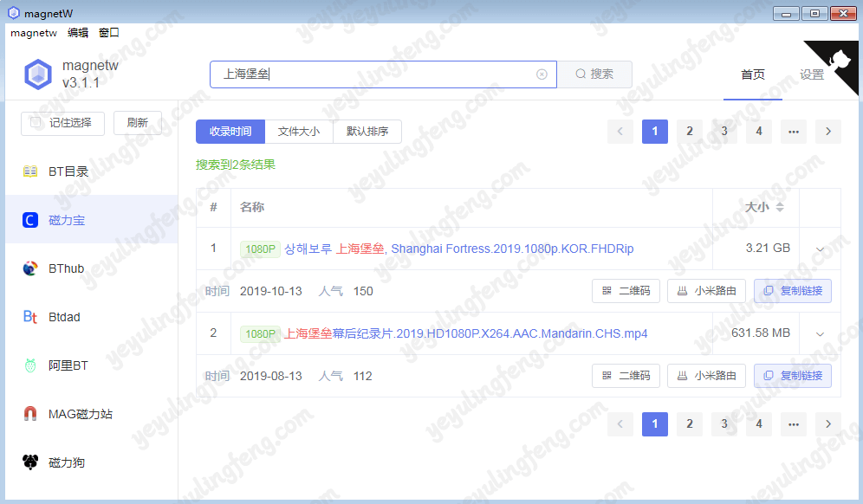Go to page 3 in top pagination

[724, 132]
